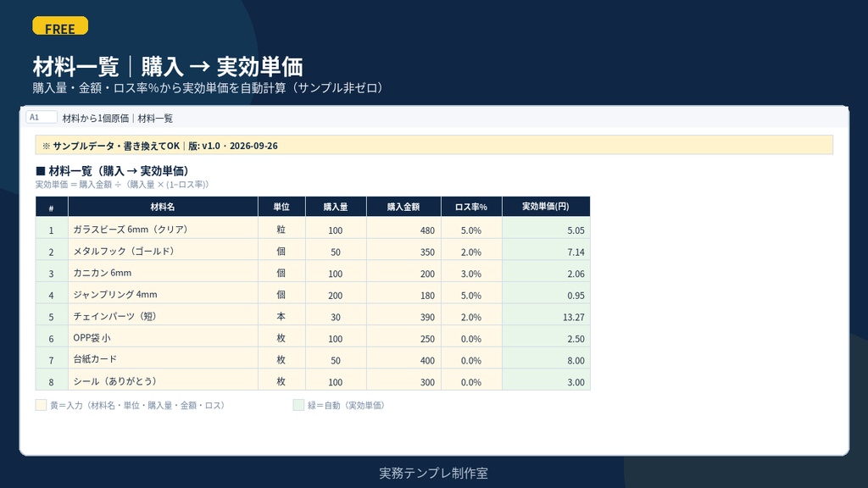Image resolution: width=868 pixels, height=488 pixels.
Task: Click the cell OPP袋 小
Action: tap(163, 337)
